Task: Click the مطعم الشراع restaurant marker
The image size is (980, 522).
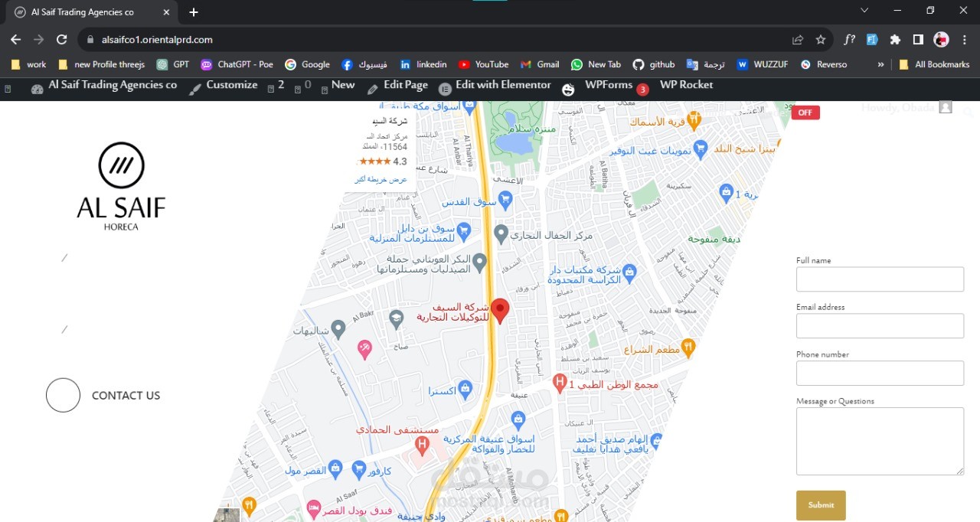Action: click(x=688, y=348)
